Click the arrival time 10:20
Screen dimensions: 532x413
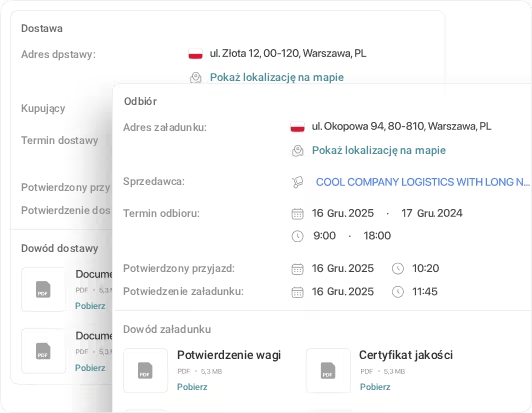pos(425,268)
